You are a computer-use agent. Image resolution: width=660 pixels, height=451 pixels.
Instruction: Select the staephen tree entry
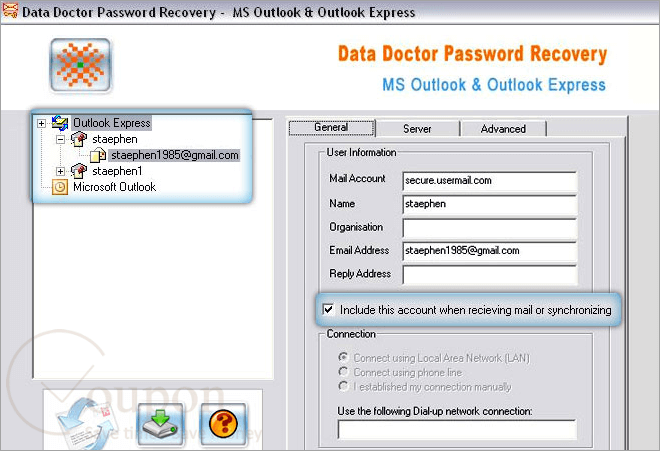(x=114, y=139)
